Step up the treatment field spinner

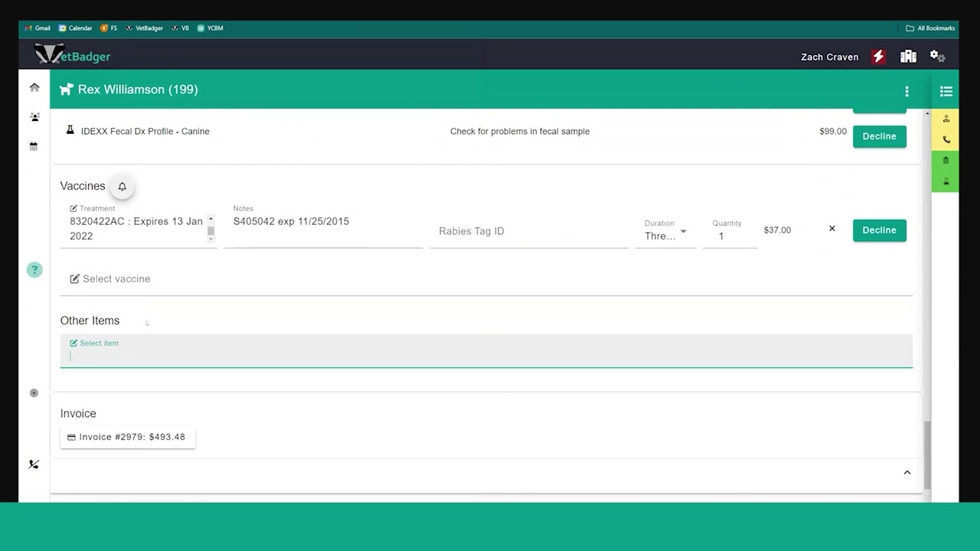click(211, 220)
